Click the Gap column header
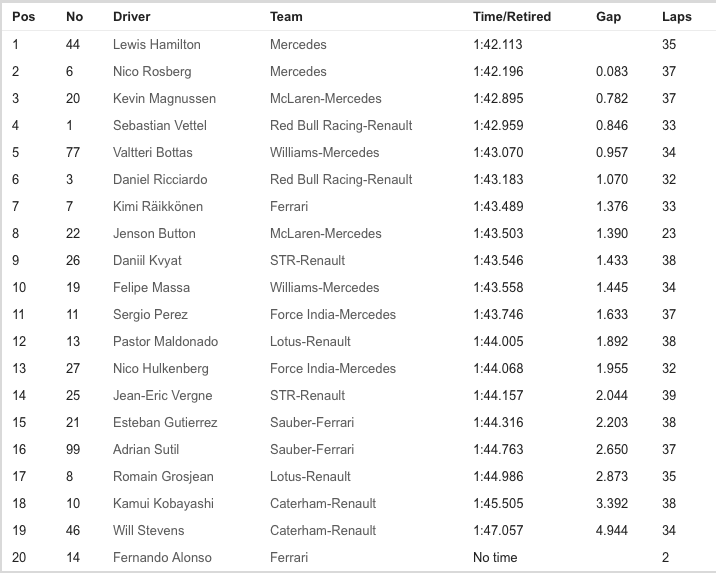 [x=608, y=17]
